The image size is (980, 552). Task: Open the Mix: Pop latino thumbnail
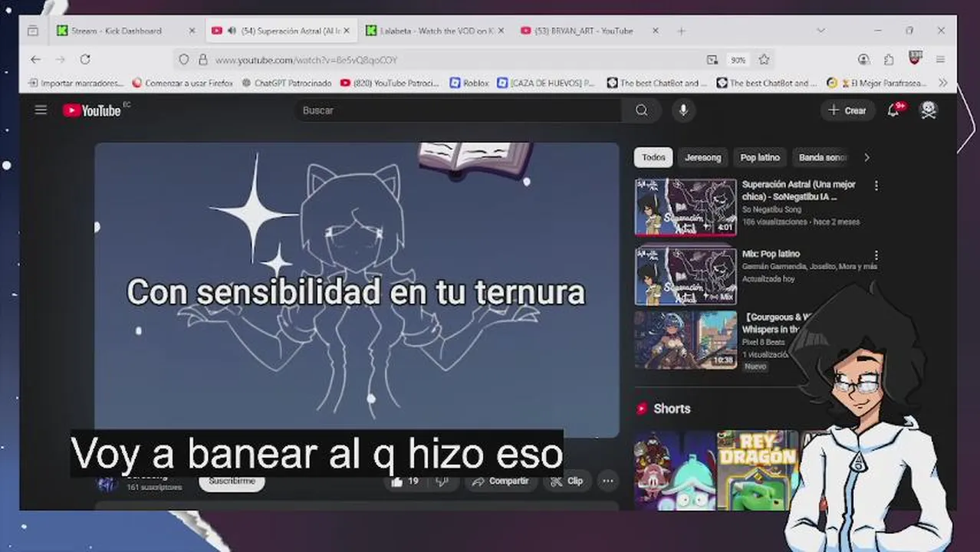[x=685, y=276]
